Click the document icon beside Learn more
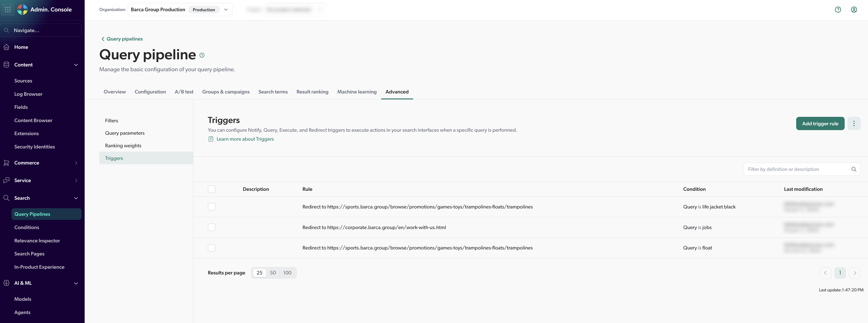868x323 pixels. tap(211, 139)
